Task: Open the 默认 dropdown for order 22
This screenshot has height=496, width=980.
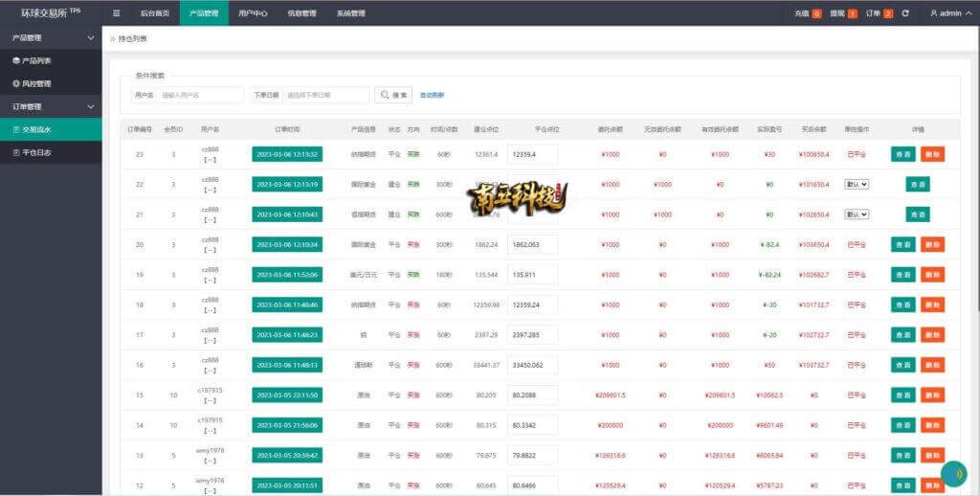Action: (x=857, y=184)
